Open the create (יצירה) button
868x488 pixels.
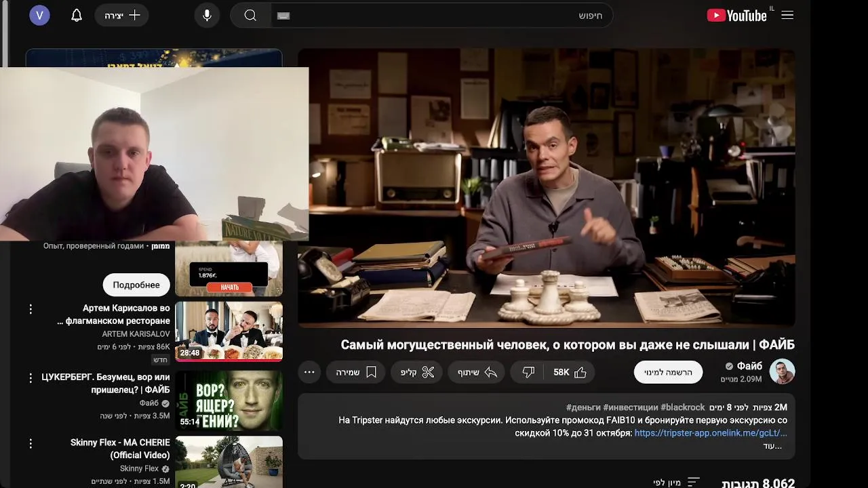(122, 15)
